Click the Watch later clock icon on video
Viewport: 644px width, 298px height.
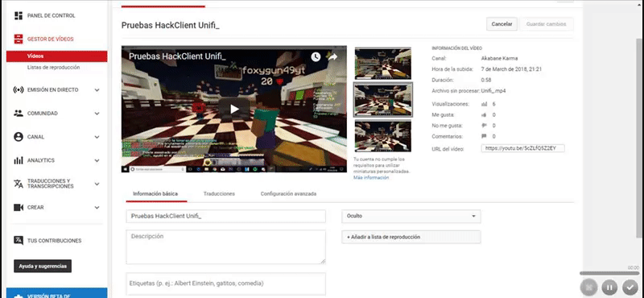(x=316, y=56)
